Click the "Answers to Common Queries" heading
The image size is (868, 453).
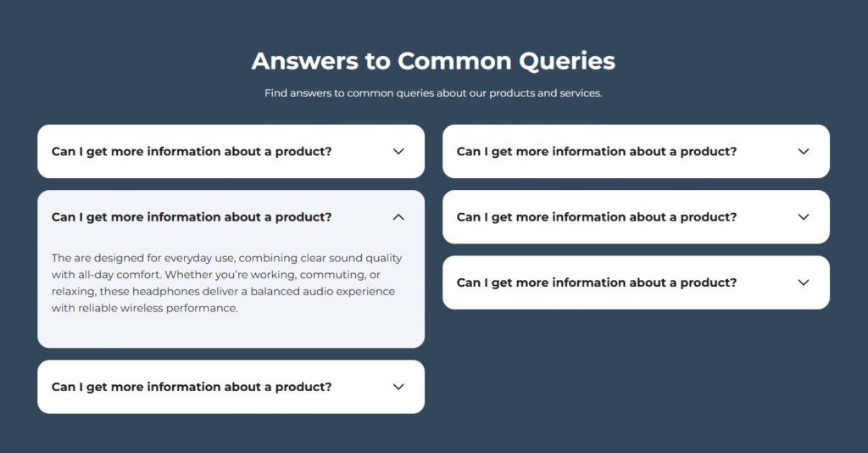(x=433, y=61)
